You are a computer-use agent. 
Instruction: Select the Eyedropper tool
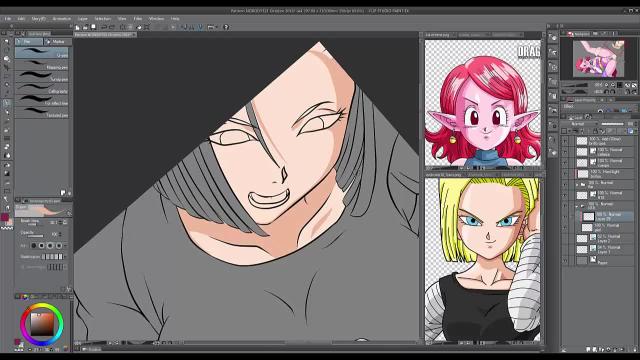point(7,94)
